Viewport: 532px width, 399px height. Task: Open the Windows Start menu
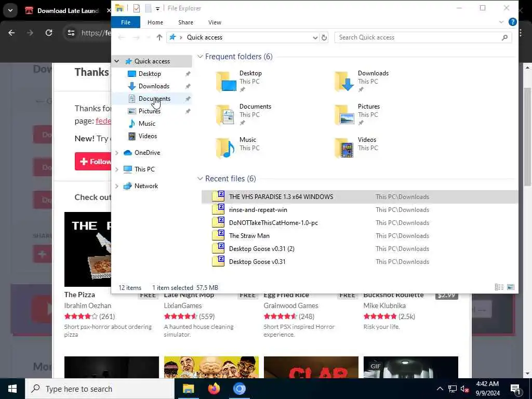pos(12,389)
